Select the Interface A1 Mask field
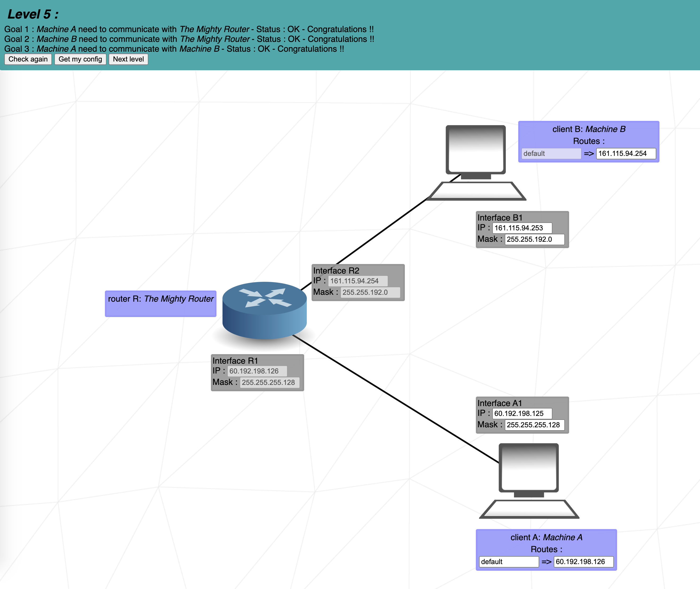Image resolution: width=700 pixels, height=589 pixels. (x=535, y=425)
